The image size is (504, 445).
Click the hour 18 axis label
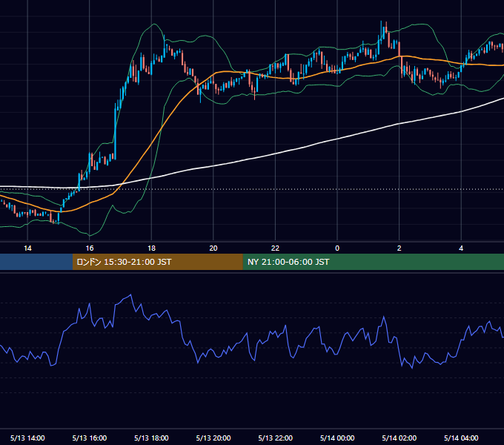(x=151, y=248)
